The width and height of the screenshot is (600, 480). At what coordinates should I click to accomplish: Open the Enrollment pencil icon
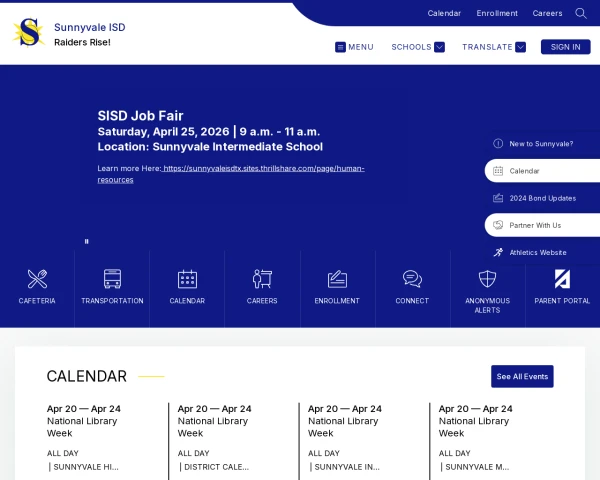click(x=337, y=279)
